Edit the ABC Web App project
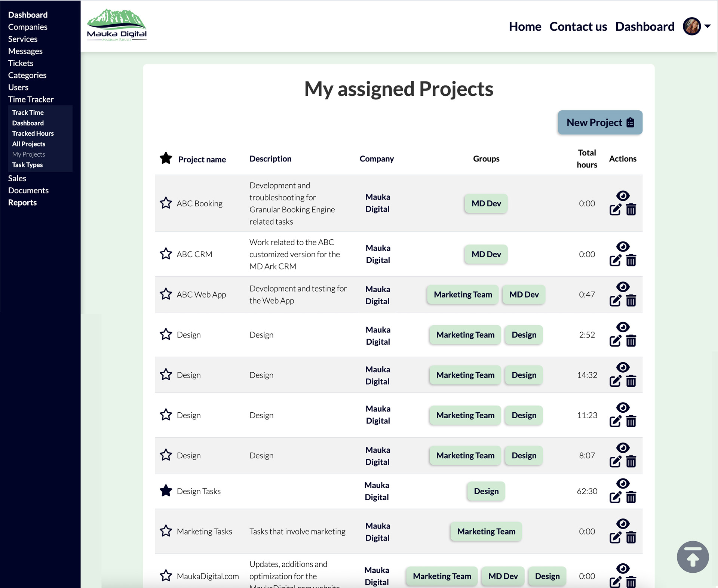The height and width of the screenshot is (588, 718). coord(615,301)
